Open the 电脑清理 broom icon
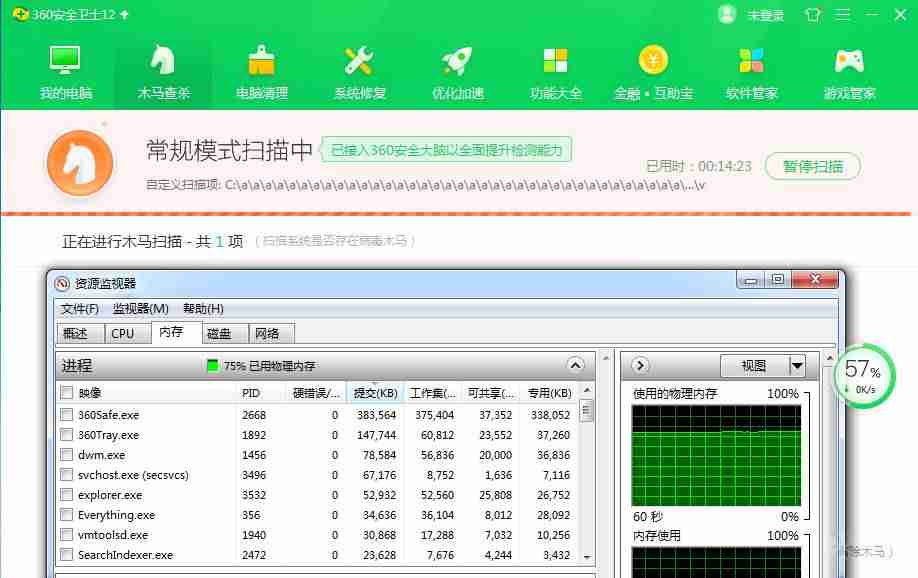The height and width of the screenshot is (578, 918). click(261, 60)
